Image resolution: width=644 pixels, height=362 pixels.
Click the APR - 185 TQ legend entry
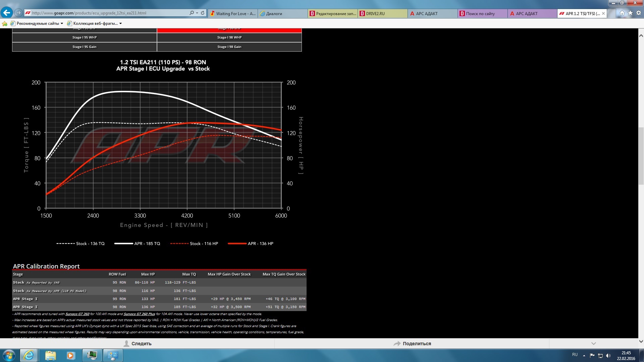(137, 244)
